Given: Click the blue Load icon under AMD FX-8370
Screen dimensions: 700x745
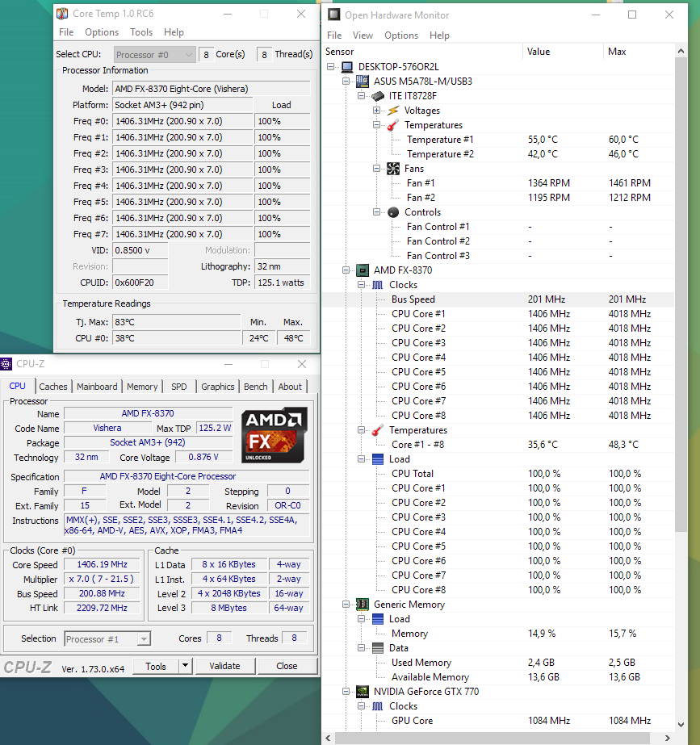Looking at the screenshot, I should (x=378, y=459).
